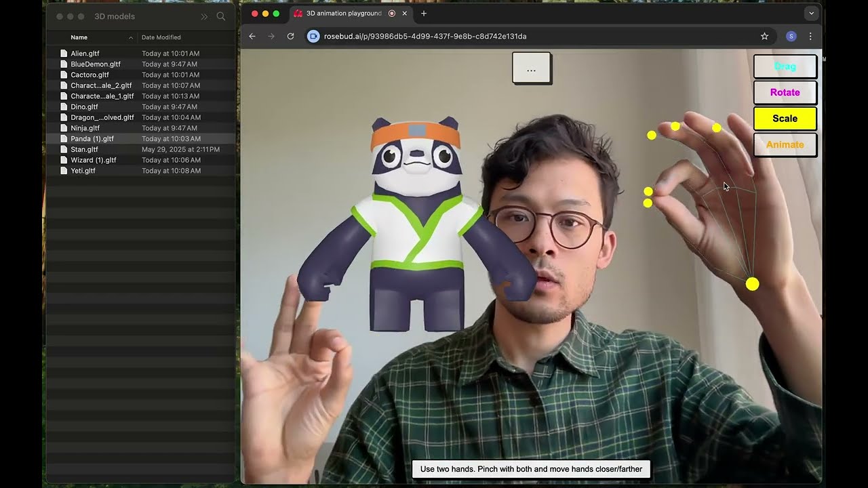Open new tab with plus icon
Viewport: 868px width, 488px height.
coord(424,14)
